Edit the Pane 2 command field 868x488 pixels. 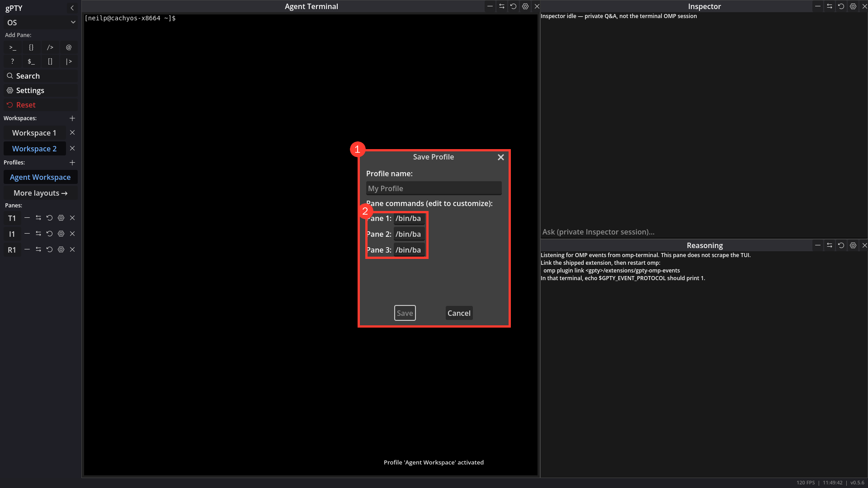coord(409,234)
